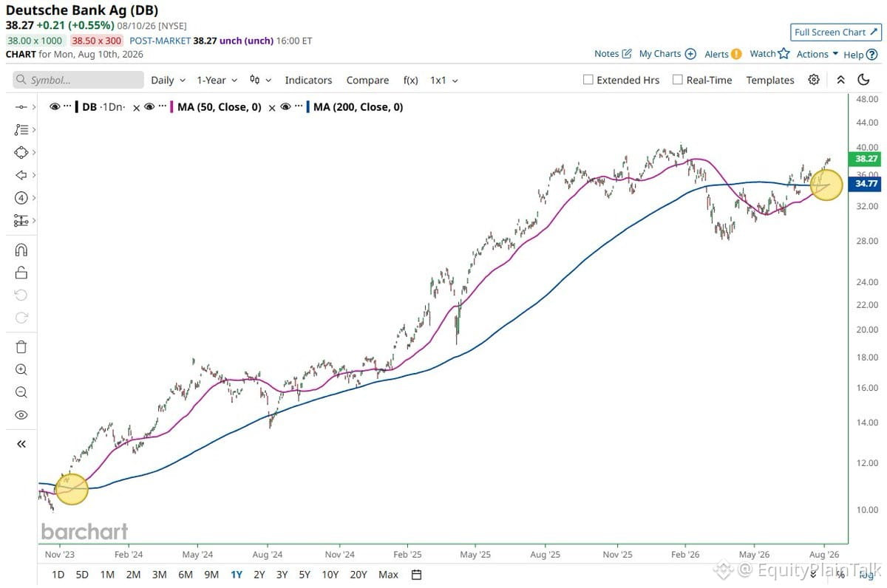Open the 1-Year period dropdown
887x588 pixels.
pos(217,80)
